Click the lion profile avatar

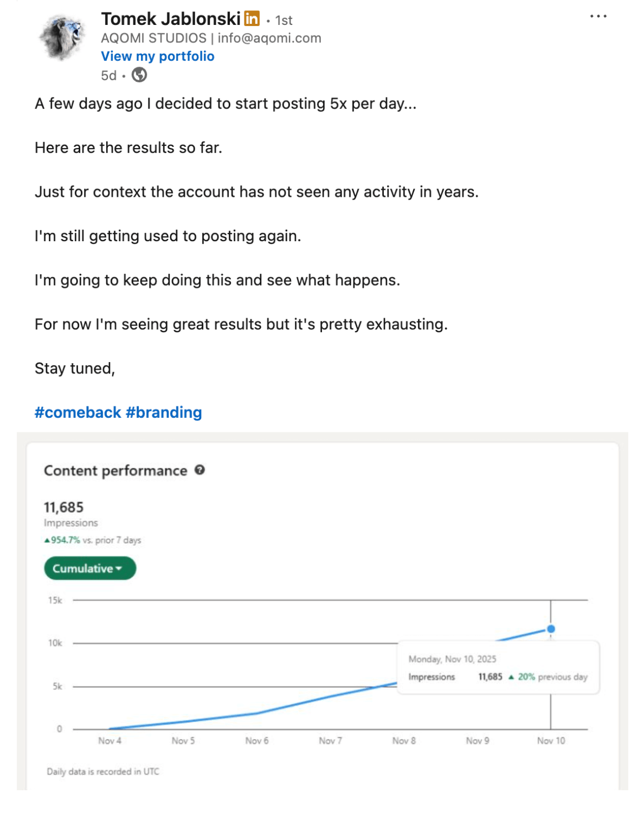[62, 37]
